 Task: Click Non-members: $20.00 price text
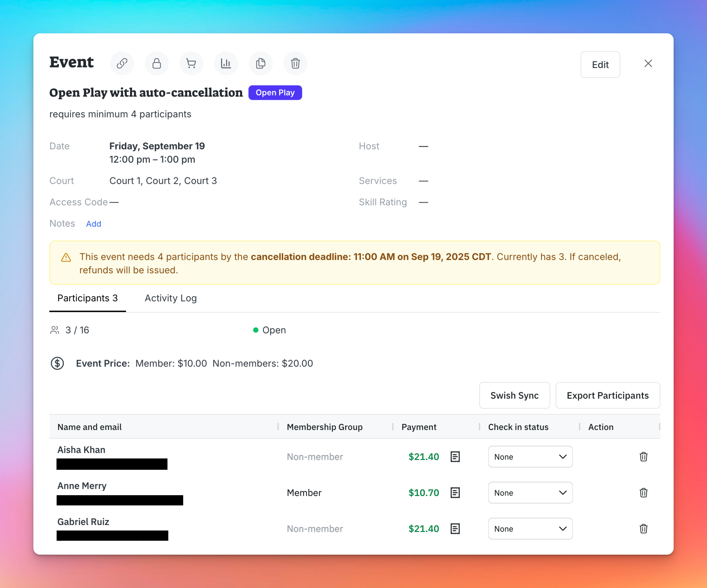pyautogui.click(x=263, y=363)
